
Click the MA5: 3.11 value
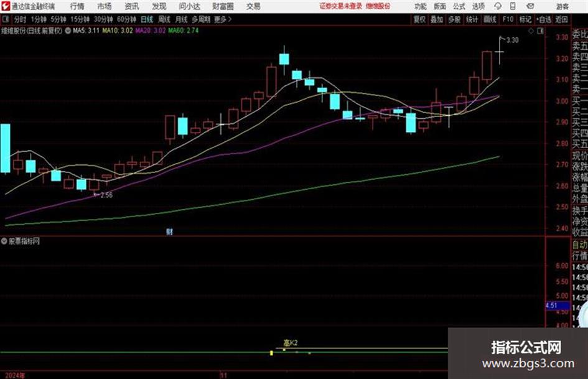tap(86, 30)
